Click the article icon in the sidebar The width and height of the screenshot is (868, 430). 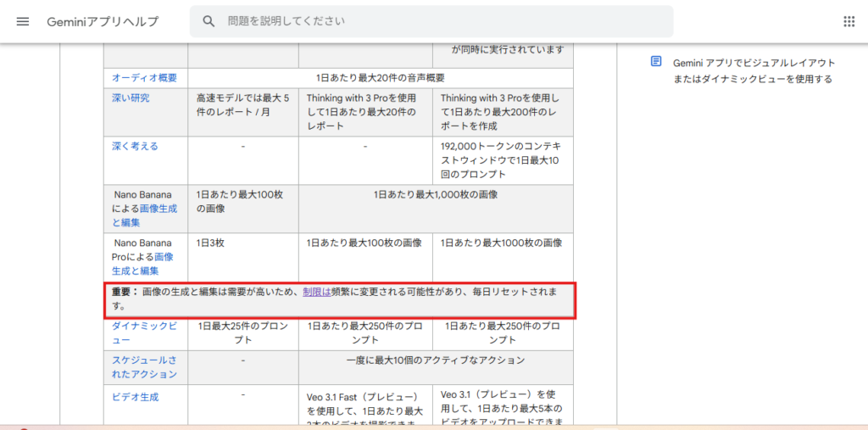(655, 62)
